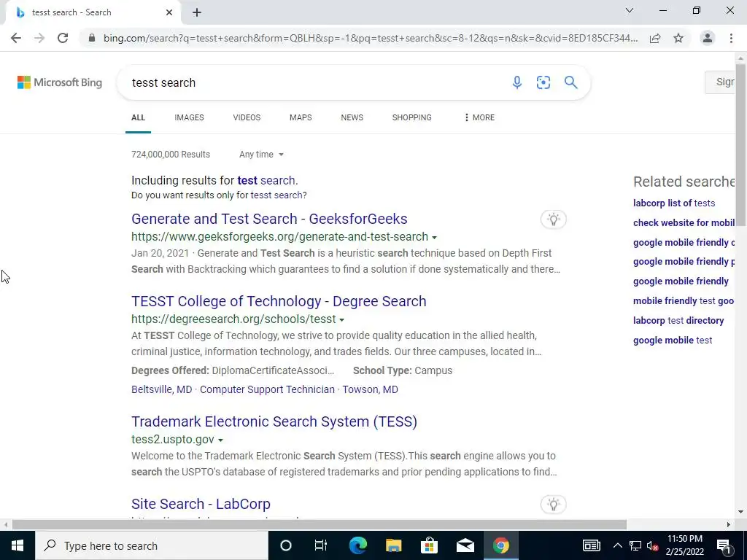Click the browser forward arrow
The height and width of the screenshot is (560, 747).
(39, 38)
